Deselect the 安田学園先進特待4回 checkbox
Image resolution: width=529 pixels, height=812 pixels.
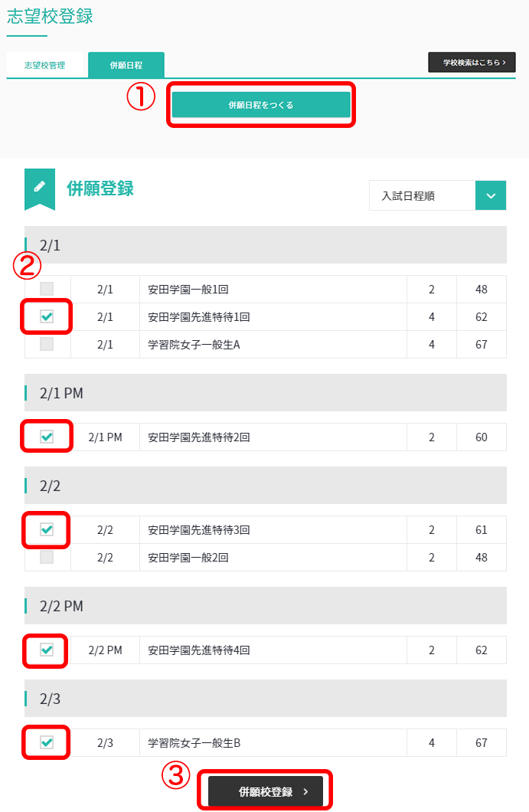(47, 650)
